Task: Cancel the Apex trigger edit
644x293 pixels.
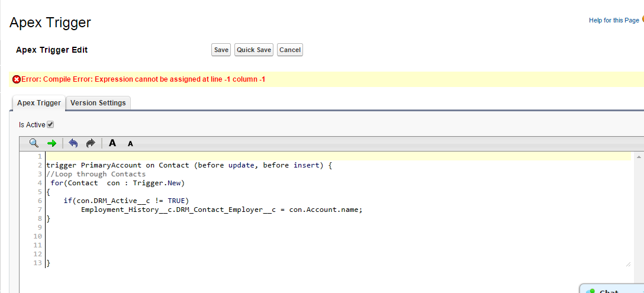Action: (x=290, y=50)
